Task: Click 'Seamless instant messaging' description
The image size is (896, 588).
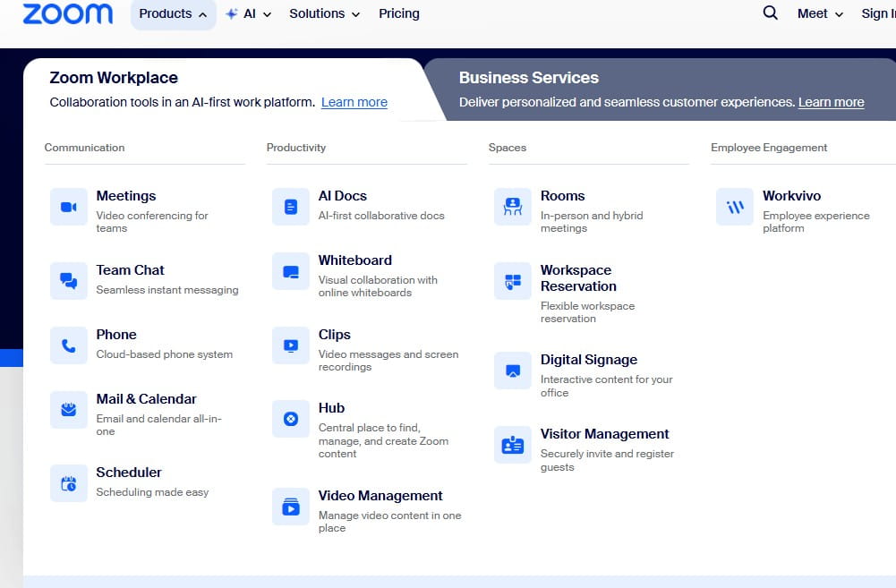Action: click(x=166, y=290)
